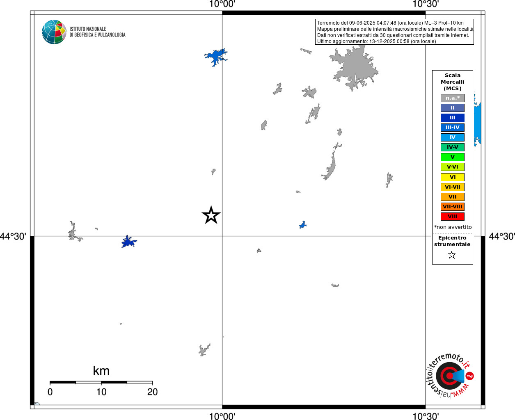Select the gray n.a. legend swatch

453,98
